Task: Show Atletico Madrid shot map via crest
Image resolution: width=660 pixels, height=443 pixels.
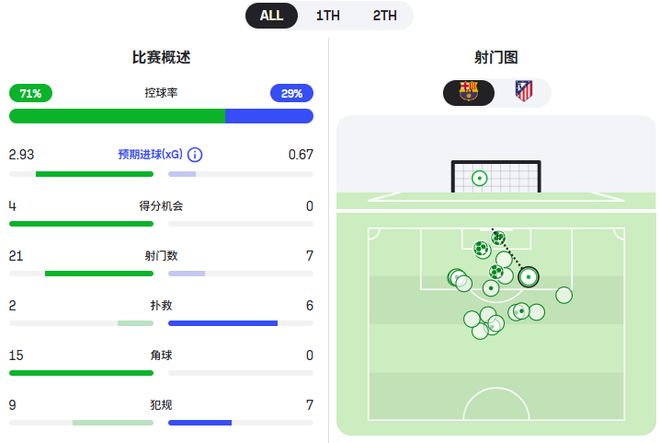Action: click(x=523, y=92)
